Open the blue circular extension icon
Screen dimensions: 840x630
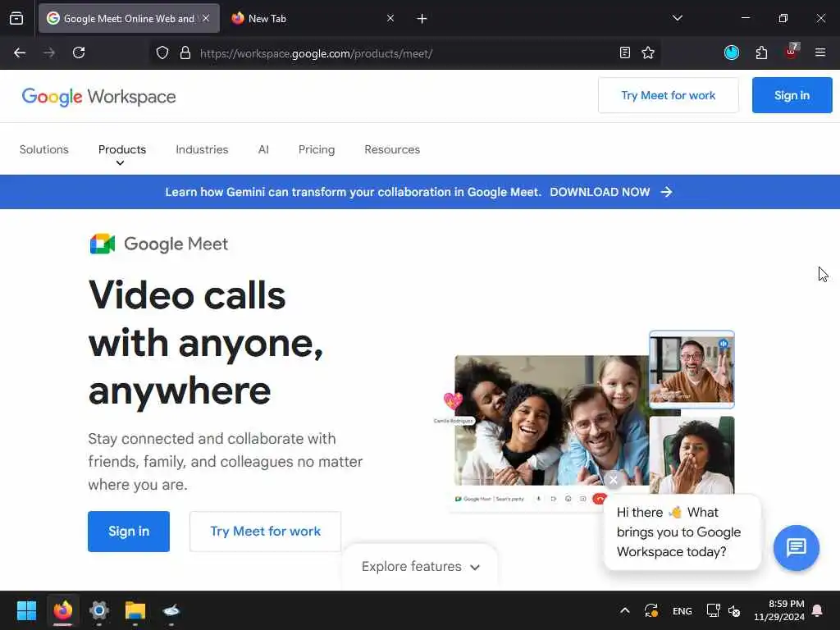(731, 52)
